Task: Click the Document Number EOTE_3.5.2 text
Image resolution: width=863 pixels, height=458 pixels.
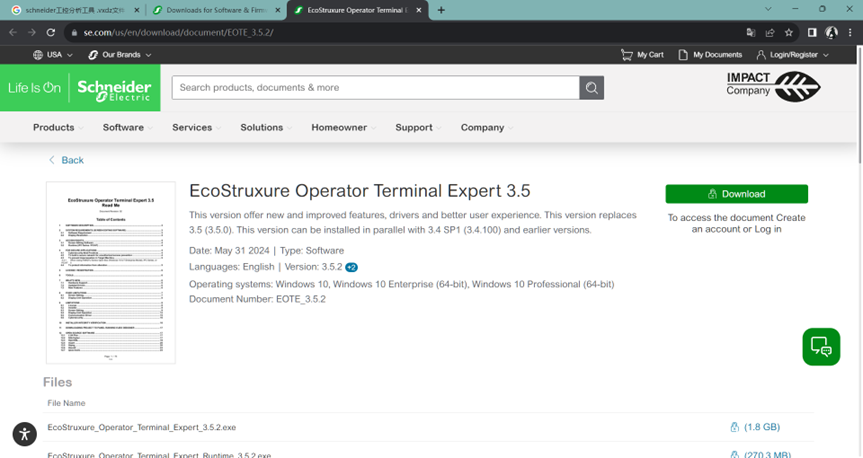Action: (257, 299)
